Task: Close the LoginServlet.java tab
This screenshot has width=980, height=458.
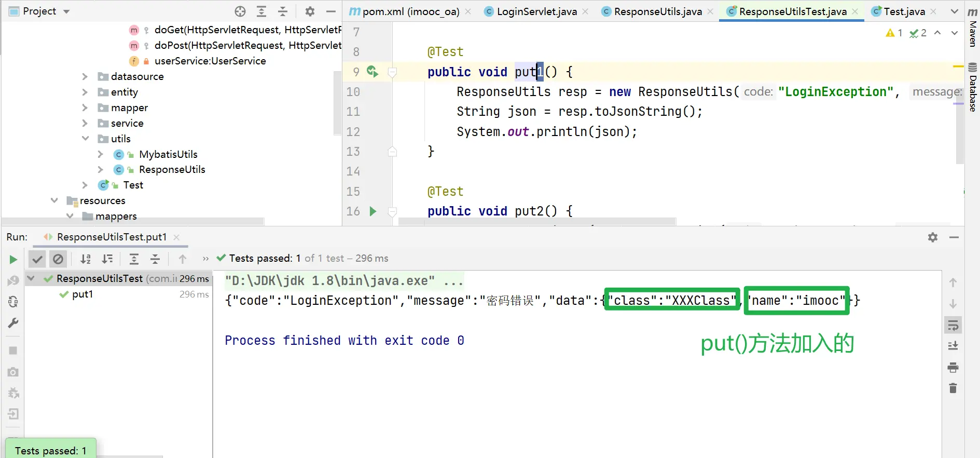Action: [585, 11]
